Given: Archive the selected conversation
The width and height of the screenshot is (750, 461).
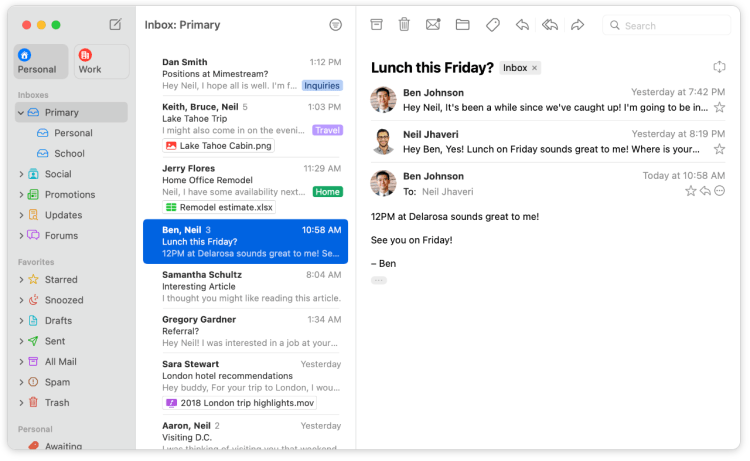Looking at the screenshot, I should (376, 24).
